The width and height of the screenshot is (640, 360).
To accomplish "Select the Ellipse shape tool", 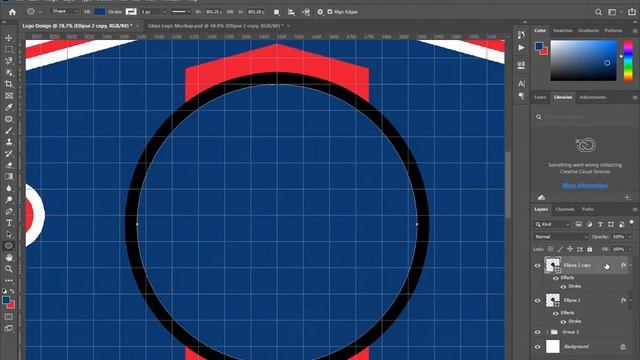I will (9, 246).
